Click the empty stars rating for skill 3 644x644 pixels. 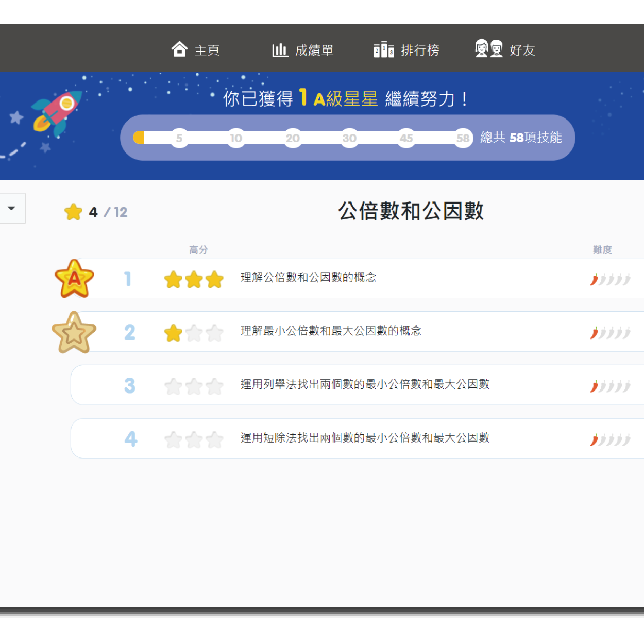tap(194, 386)
